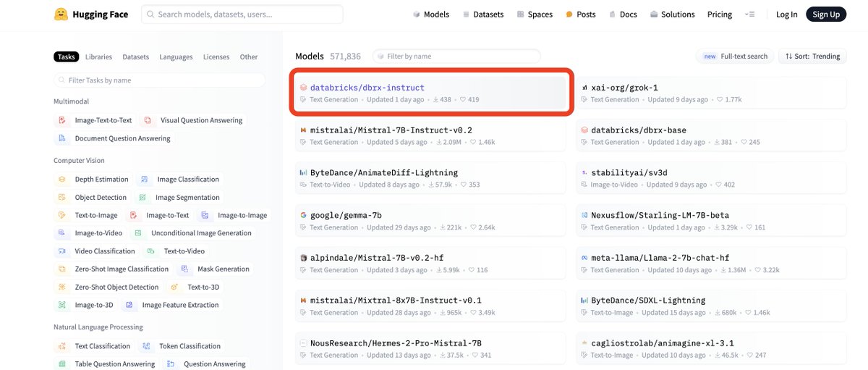The height and width of the screenshot is (370, 868).
Task: Select the Tasks filter tab
Action: [x=66, y=56]
